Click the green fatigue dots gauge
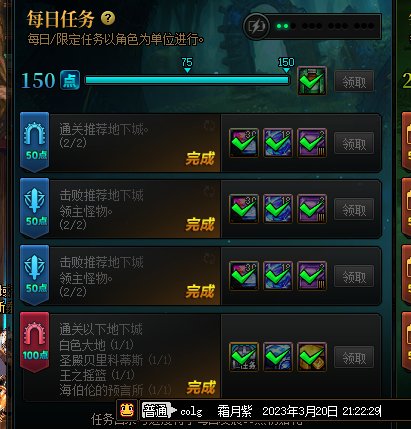Image resolution: width=411 pixels, height=429 pixels. (325, 26)
